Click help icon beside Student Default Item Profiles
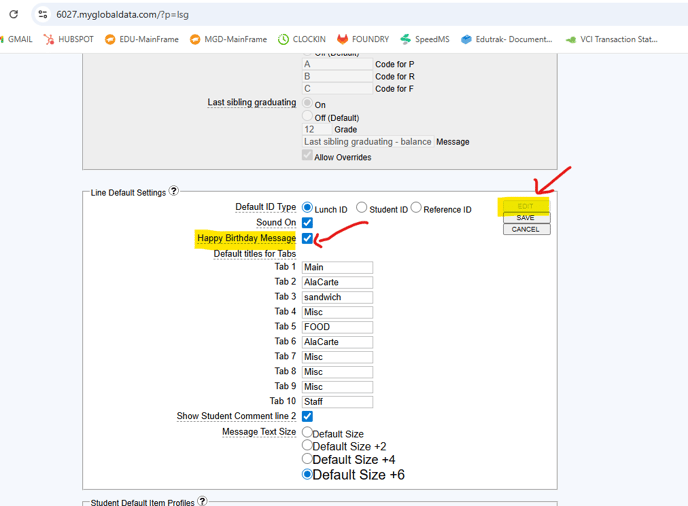Viewport: 688px width, 506px height. coord(202,501)
